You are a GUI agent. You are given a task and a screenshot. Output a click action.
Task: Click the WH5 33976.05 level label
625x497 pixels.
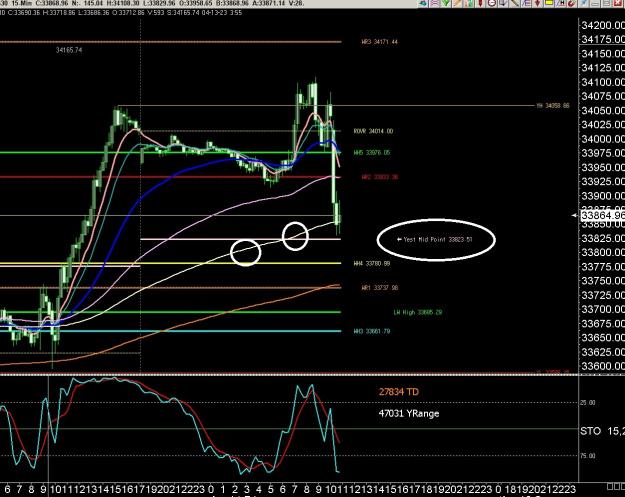point(372,153)
